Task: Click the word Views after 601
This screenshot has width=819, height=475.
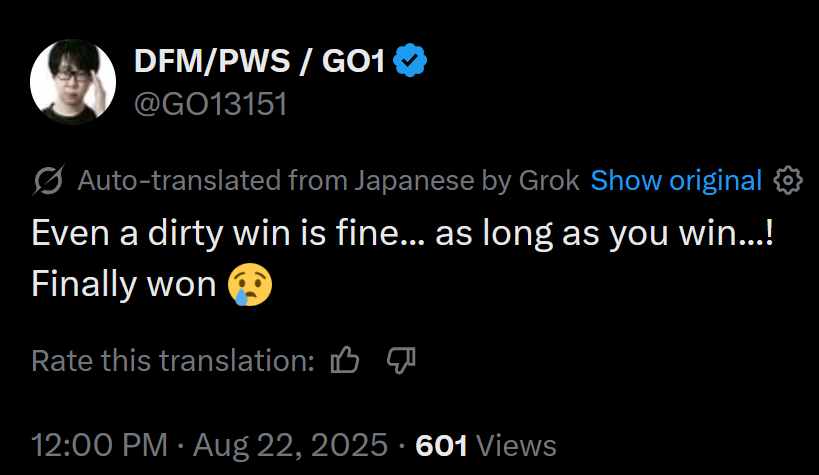Action: (516, 446)
